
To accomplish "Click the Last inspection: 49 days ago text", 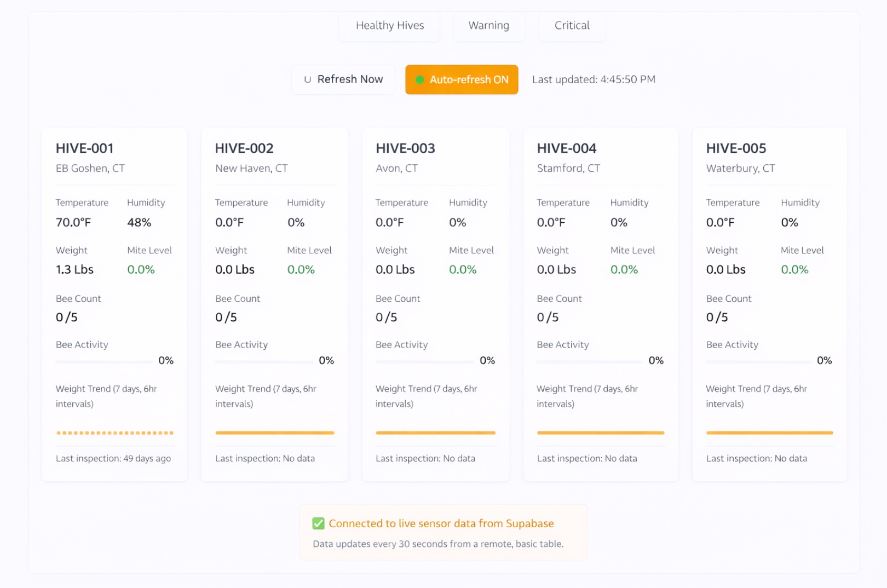I will 113,458.
